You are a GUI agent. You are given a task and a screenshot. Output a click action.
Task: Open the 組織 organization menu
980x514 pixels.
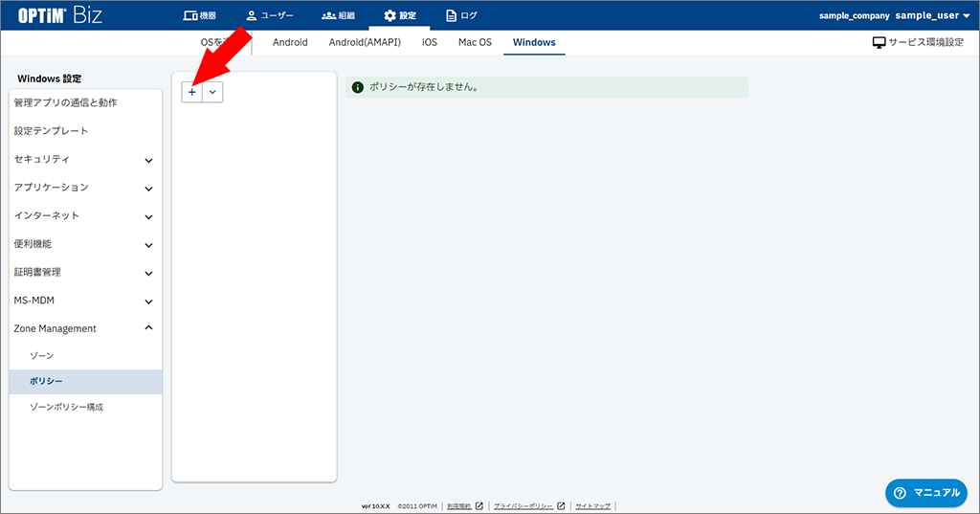(x=338, y=15)
